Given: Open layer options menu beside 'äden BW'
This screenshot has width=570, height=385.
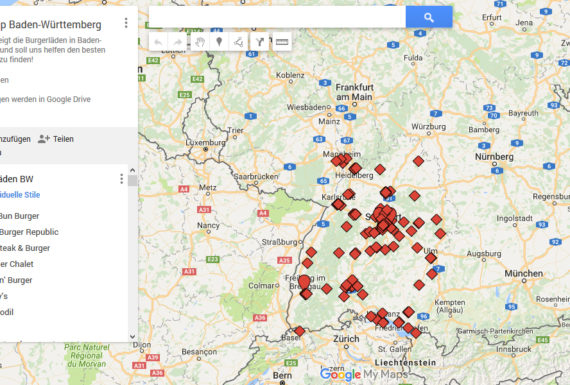Looking at the screenshot, I should [121, 179].
